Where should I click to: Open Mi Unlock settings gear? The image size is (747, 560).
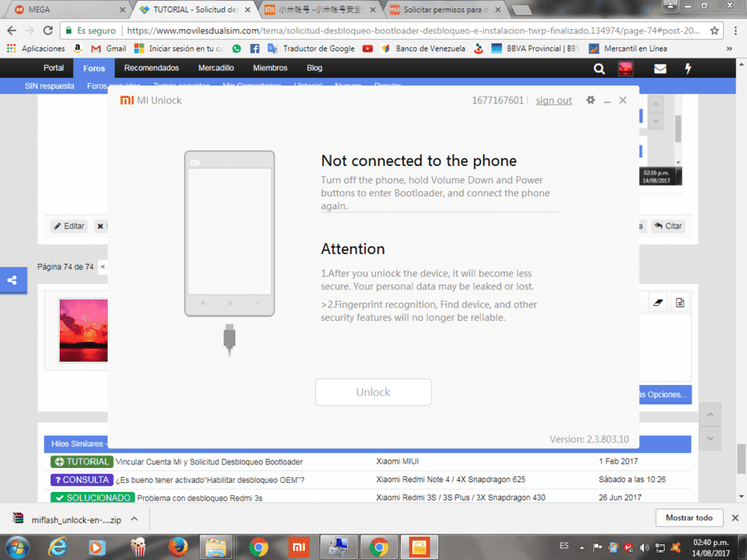point(590,100)
